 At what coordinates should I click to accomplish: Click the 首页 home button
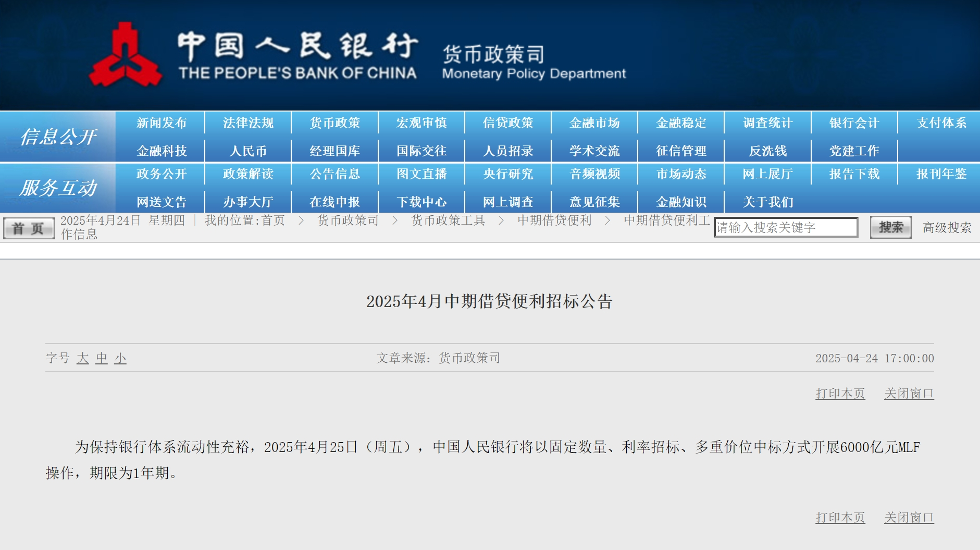(x=29, y=228)
